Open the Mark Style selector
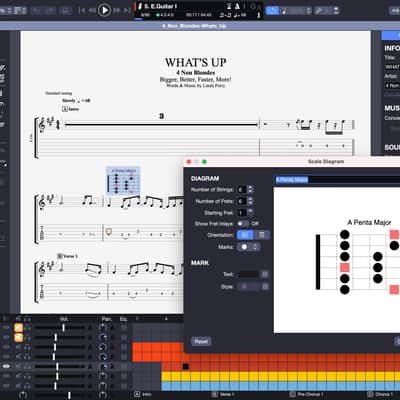This screenshot has height=400, width=400. 253,287
